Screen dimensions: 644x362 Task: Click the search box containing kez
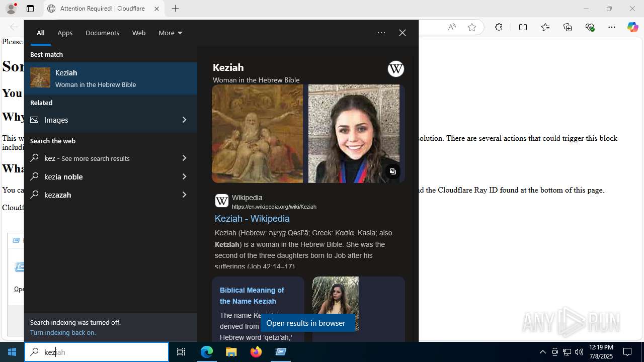pyautogui.click(x=97, y=352)
